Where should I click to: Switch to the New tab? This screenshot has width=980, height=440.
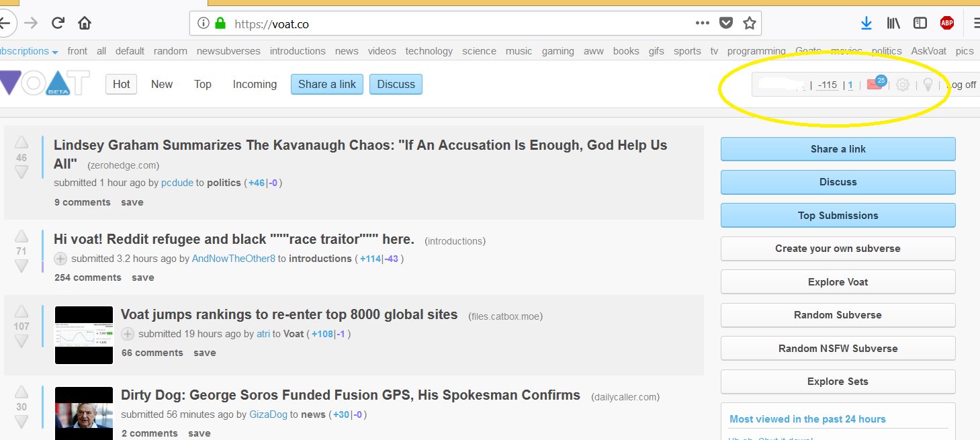click(x=162, y=84)
